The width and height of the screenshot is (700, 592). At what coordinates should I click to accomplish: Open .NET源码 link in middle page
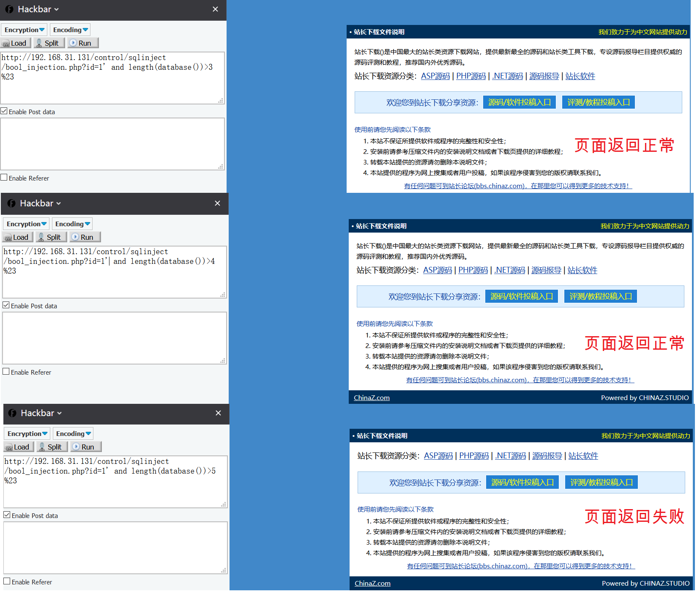click(510, 270)
